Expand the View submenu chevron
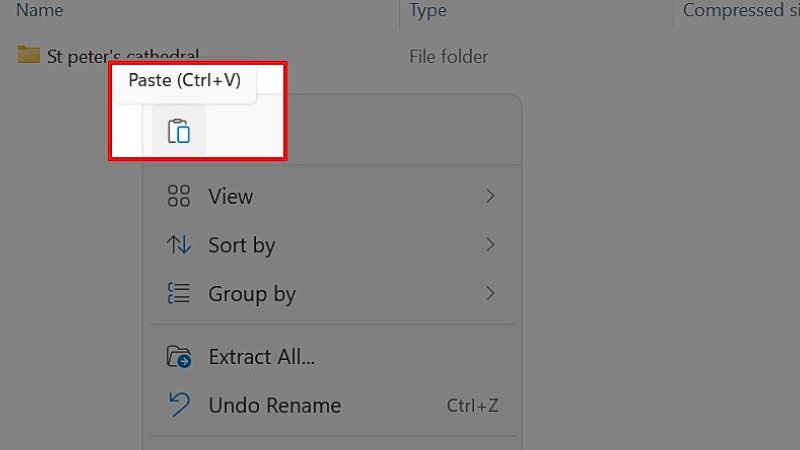800x450 pixels. [490, 196]
